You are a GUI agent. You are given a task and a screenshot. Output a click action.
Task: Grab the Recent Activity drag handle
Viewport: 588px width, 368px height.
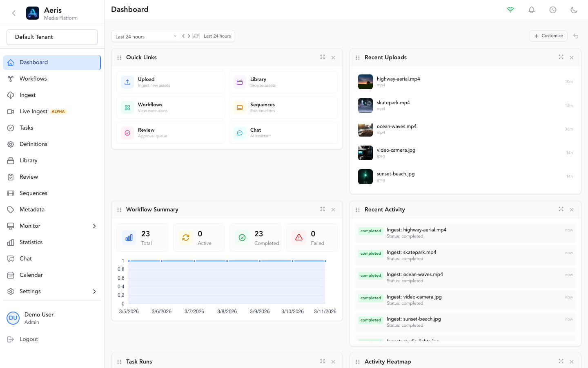pyautogui.click(x=358, y=210)
